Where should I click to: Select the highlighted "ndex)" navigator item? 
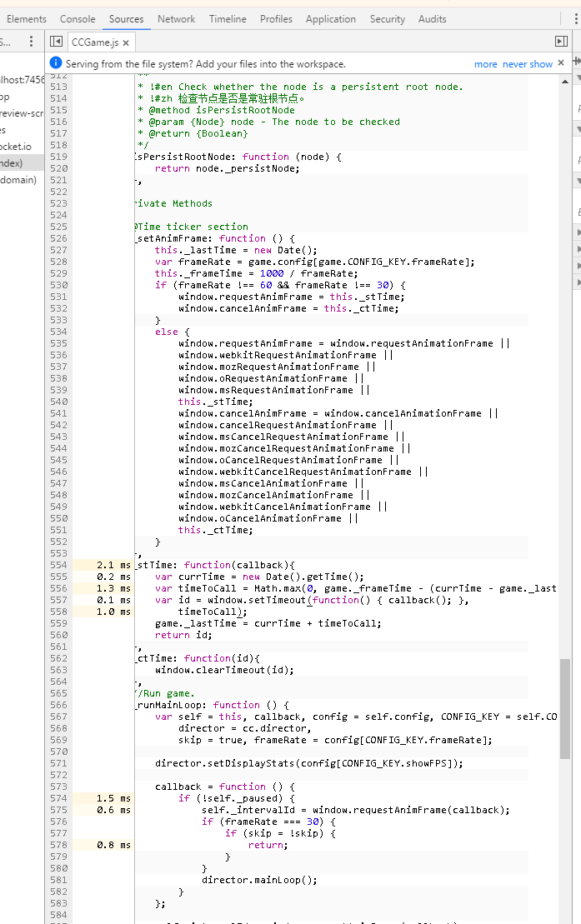(23, 163)
